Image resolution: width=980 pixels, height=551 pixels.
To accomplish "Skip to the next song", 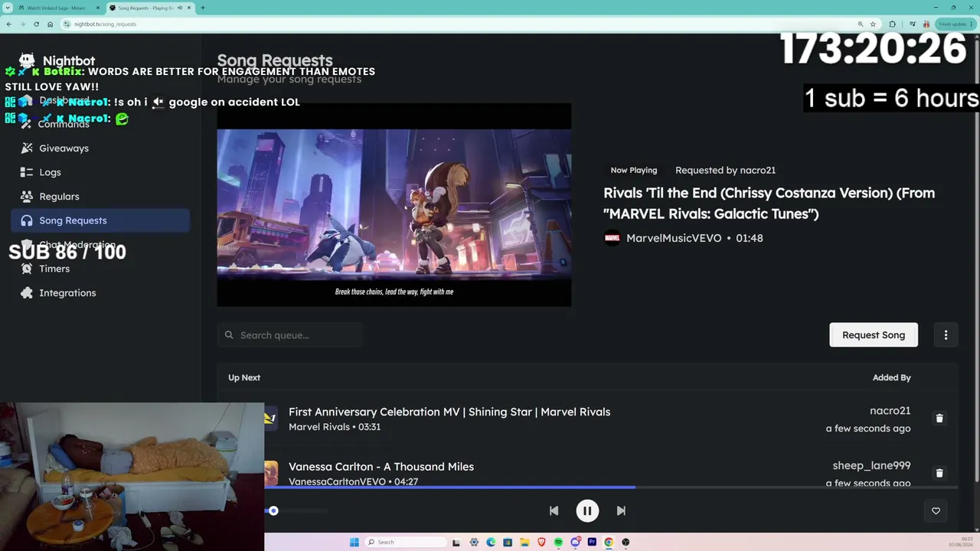I will 621,510.
